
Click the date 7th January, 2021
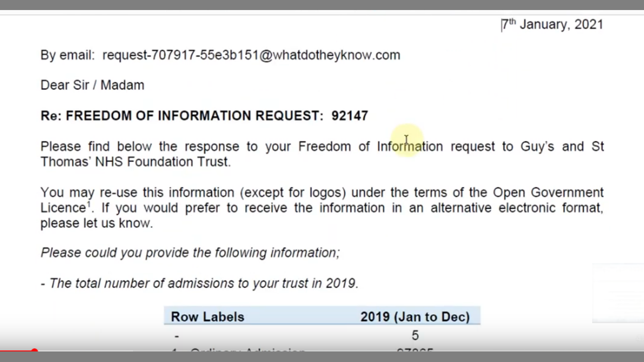pos(552,25)
